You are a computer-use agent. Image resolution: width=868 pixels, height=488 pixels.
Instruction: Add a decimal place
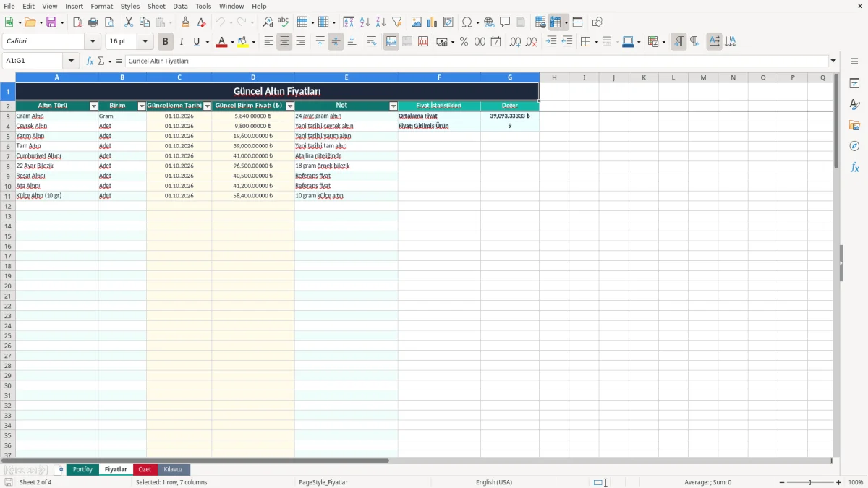515,42
